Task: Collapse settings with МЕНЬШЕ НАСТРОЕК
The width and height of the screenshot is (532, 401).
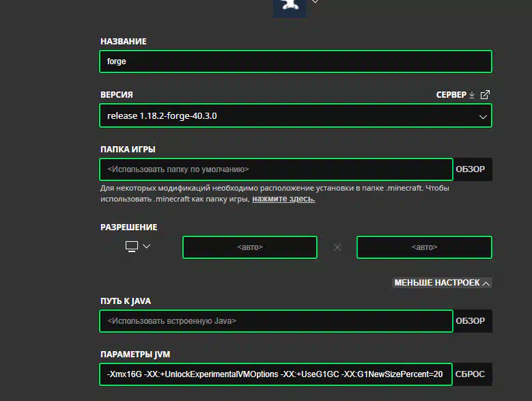Action: click(442, 283)
